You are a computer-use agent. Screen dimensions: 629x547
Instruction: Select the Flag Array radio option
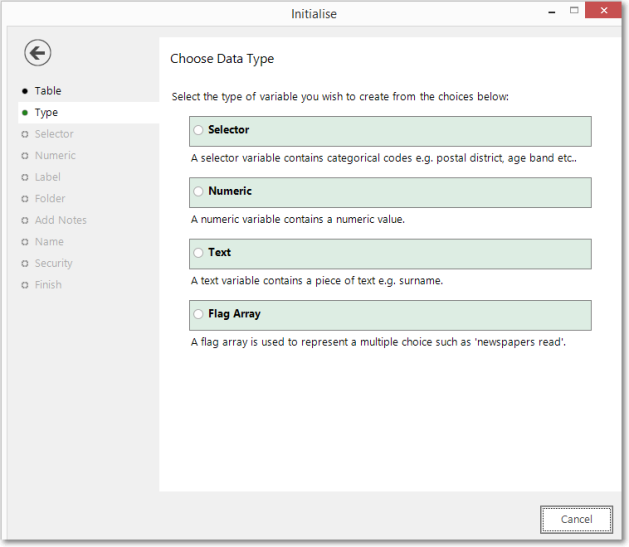pos(198,314)
